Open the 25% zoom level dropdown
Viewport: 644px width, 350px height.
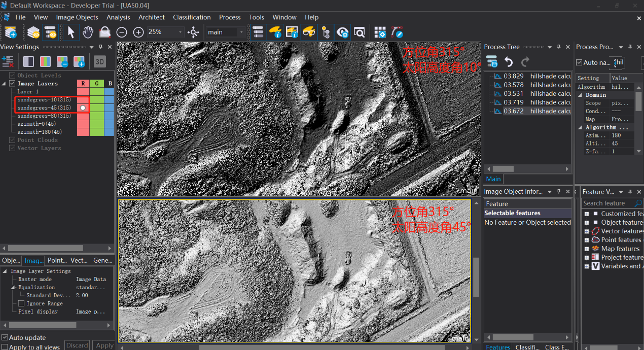tap(180, 32)
